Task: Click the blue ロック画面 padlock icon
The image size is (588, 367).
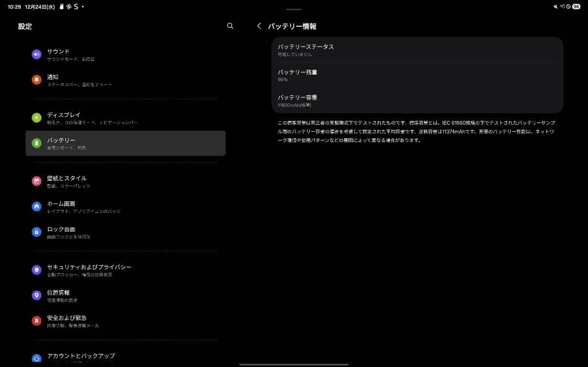Action: [x=36, y=232]
